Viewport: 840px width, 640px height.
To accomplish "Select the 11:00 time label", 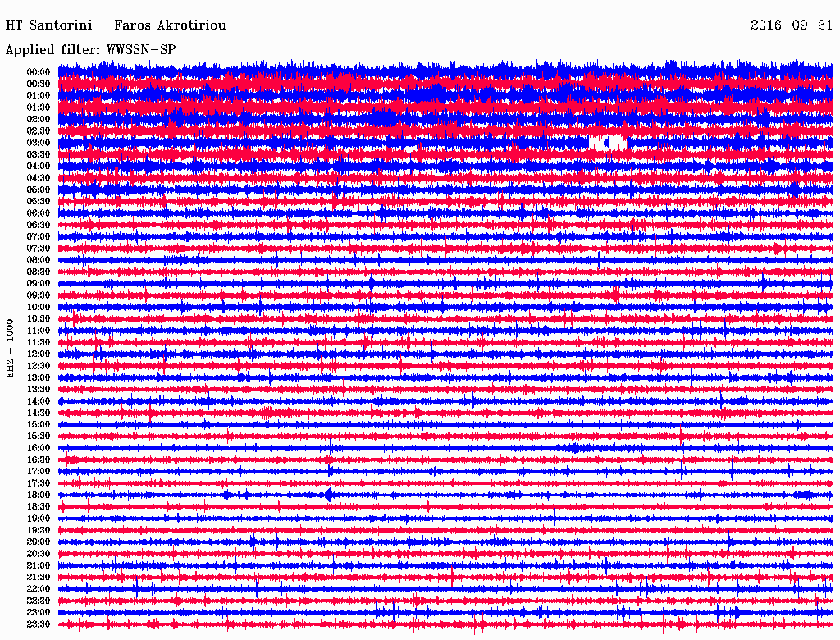I will [38, 330].
